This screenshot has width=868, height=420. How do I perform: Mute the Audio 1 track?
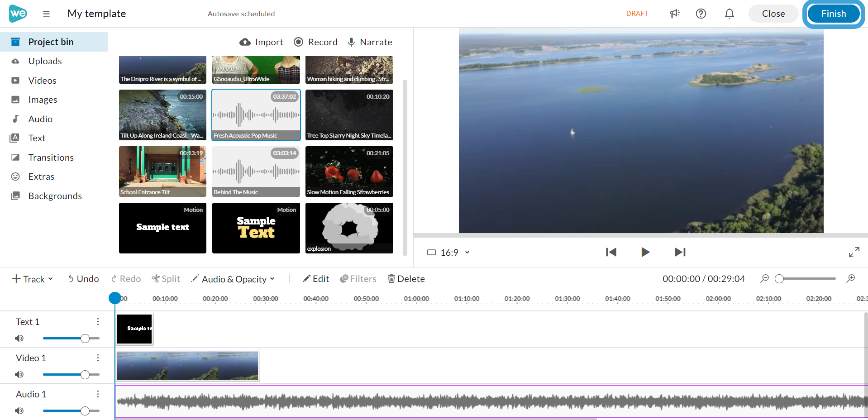19,410
